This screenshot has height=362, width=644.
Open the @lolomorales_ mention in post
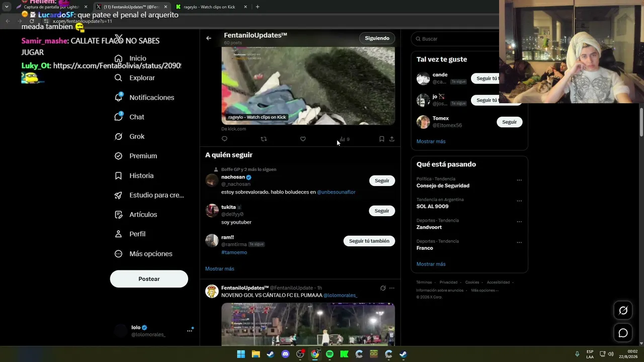(341, 295)
